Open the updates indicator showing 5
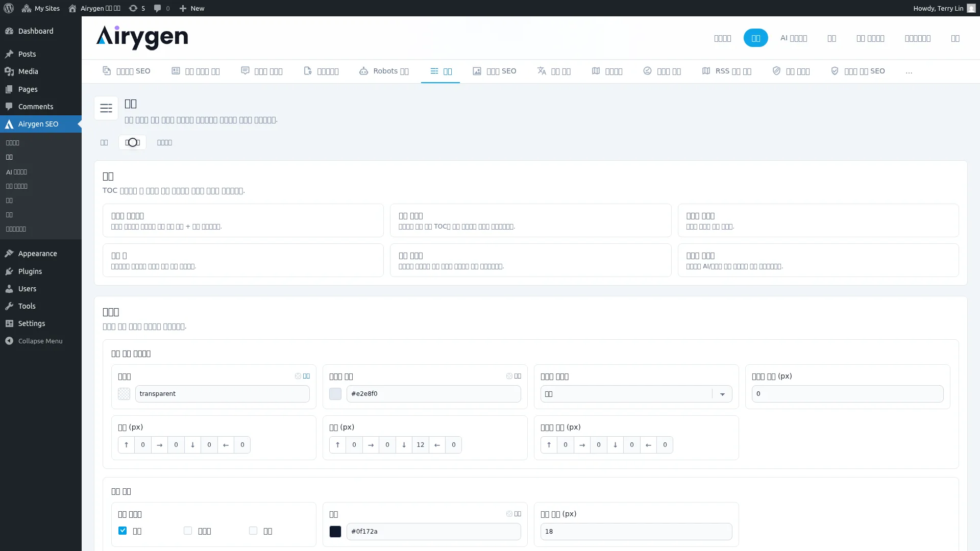This screenshot has width=980, height=551. tap(137, 8)
